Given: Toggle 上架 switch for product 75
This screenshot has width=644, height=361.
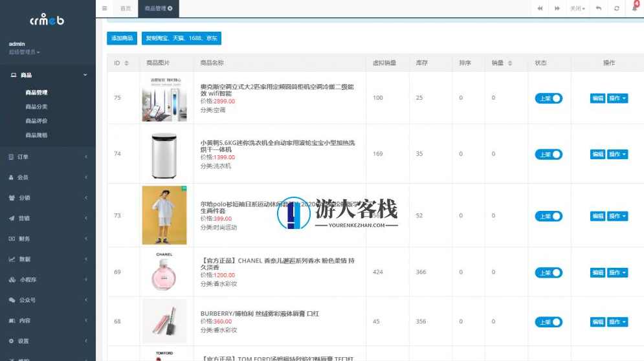Looking at the screenshot, I should (x=548, y=98).
